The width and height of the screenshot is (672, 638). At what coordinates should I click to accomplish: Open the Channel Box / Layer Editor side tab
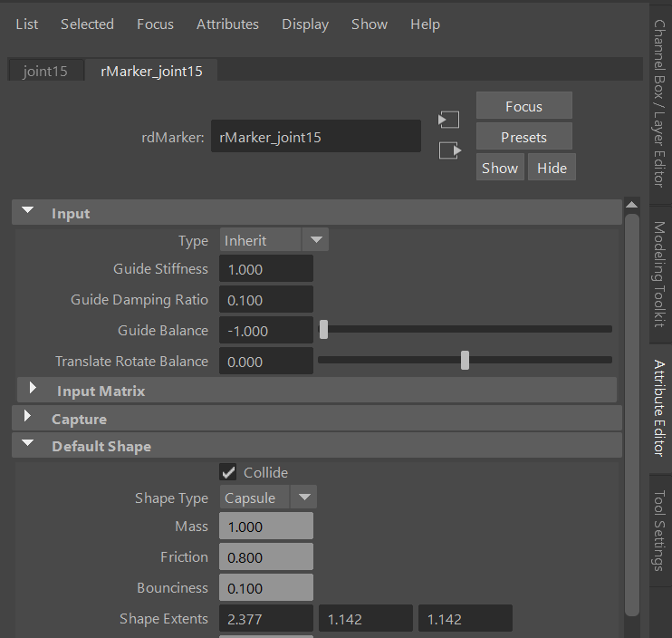(x=659, y=103)
